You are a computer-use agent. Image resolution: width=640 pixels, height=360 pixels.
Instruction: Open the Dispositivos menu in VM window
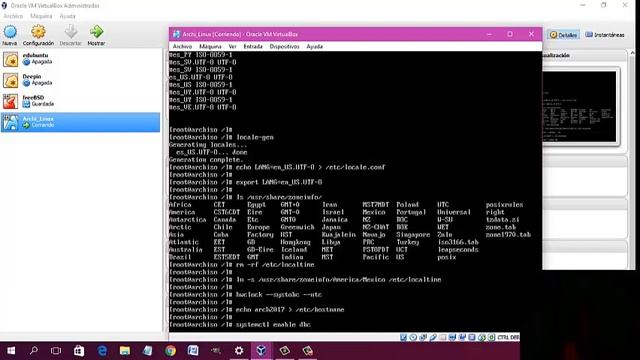pyautogui.click(x=284, y=47)
